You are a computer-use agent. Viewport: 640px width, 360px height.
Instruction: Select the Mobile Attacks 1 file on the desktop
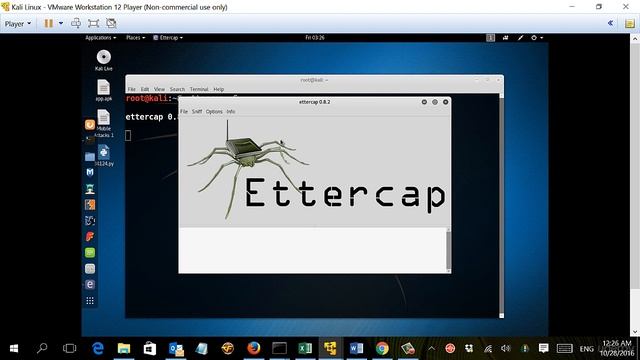click(x=104, y=124)
